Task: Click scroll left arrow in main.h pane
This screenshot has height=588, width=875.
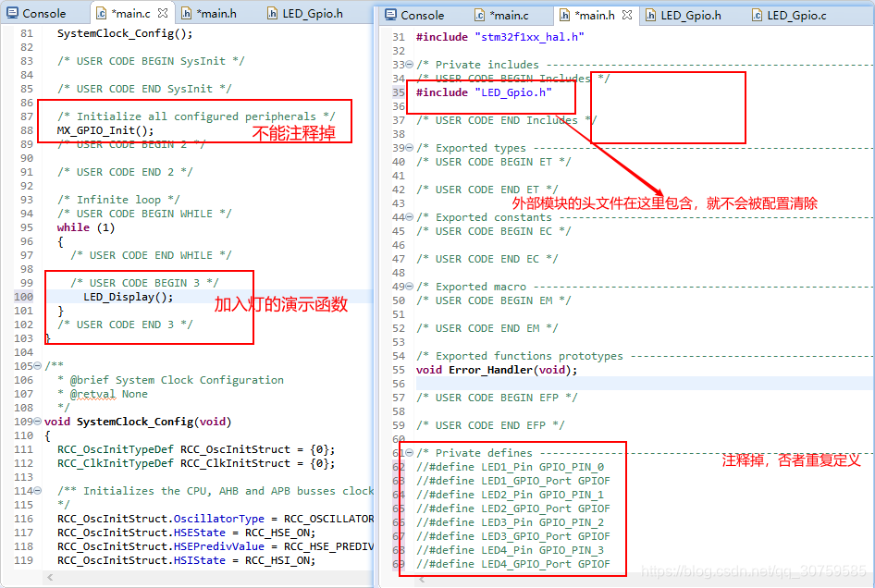Action: [x=422, y=581]
